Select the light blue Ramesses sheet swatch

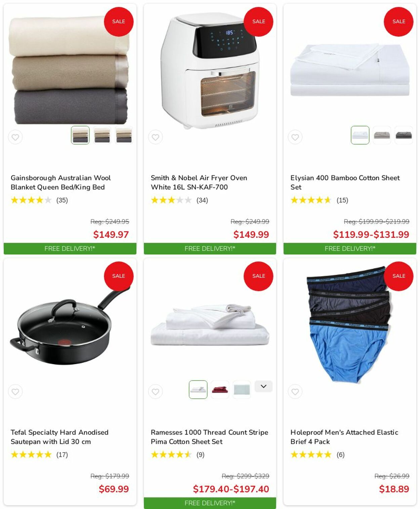coord(242,390)
